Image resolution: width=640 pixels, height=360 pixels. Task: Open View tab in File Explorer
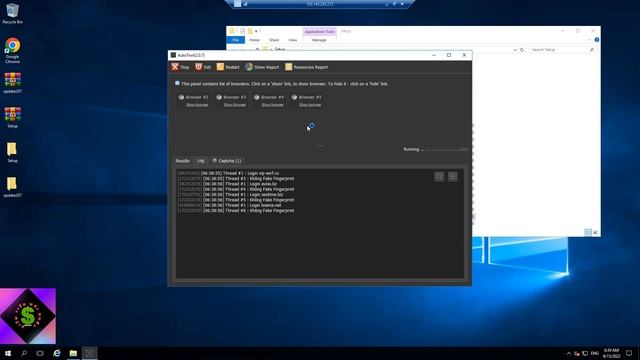click(x=293, y=40)
